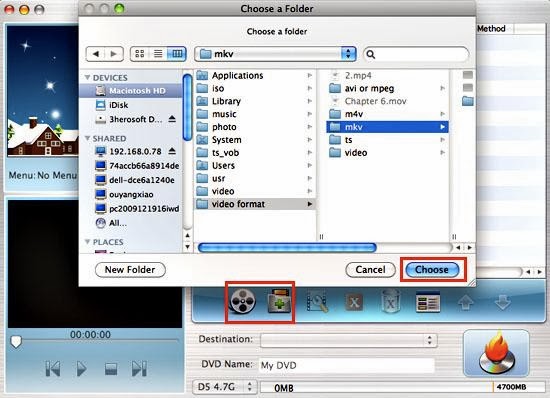Open the Destination dropdown
Screen dimensions: 550x398
349,340
